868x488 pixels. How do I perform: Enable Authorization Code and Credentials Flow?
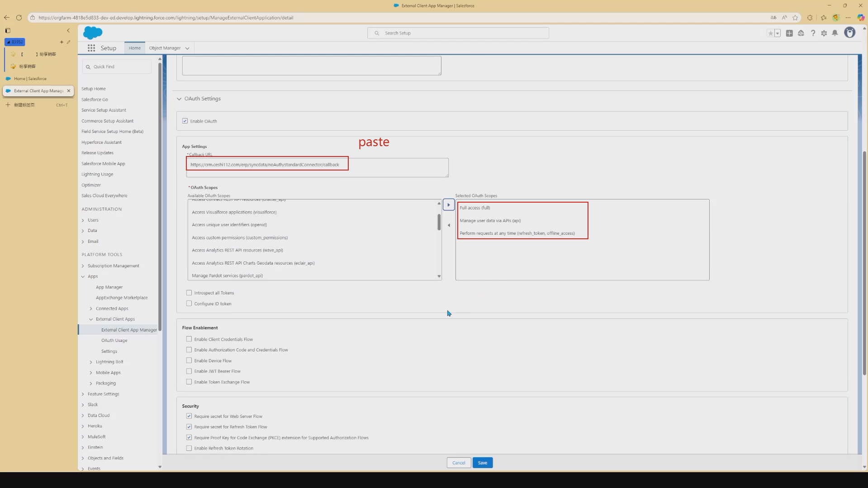189,350
